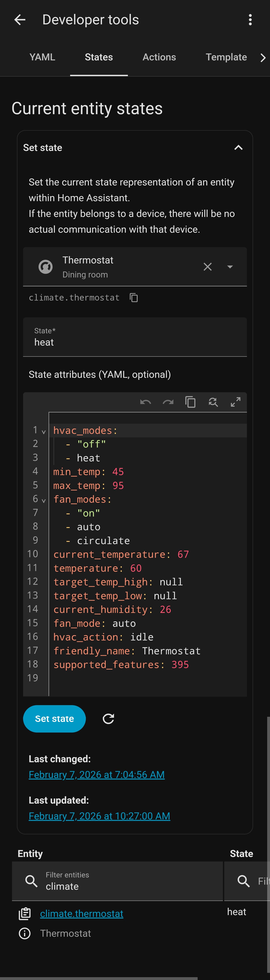Screen dimensions: 270x980
Task: Go back using the arrow icon
Action: pos(20,20)
